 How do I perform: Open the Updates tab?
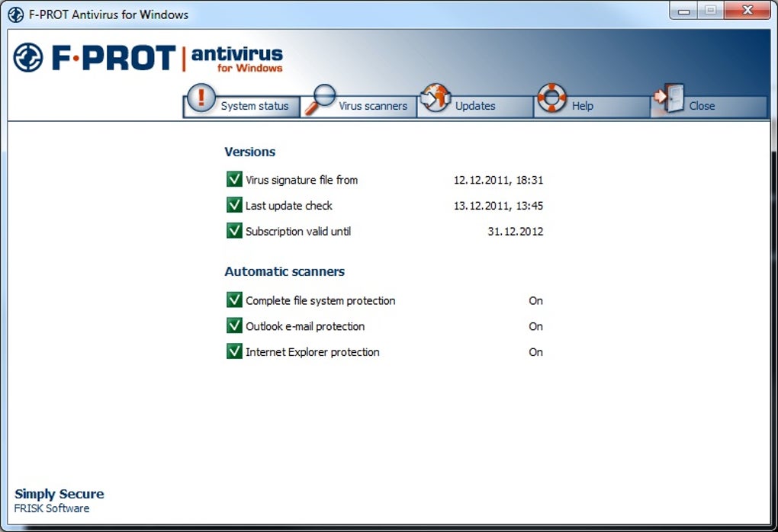tap(475, 106)
